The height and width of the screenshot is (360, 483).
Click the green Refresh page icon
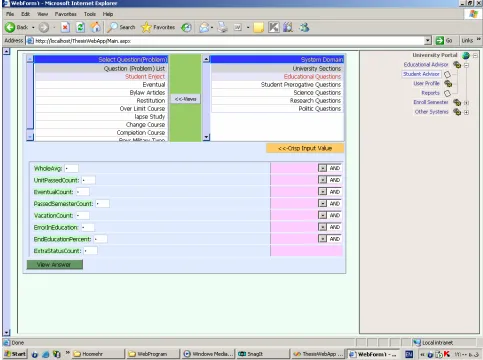coord(80,27)
